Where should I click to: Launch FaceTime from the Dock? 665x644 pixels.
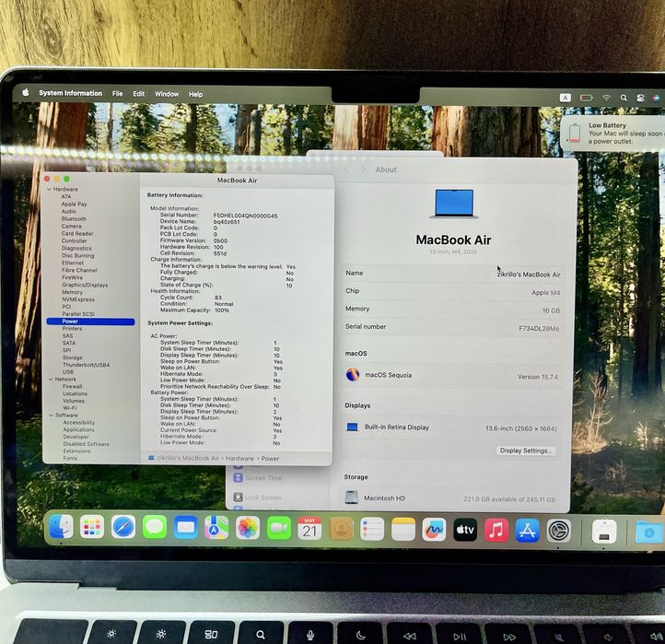(x=279, y=528)
